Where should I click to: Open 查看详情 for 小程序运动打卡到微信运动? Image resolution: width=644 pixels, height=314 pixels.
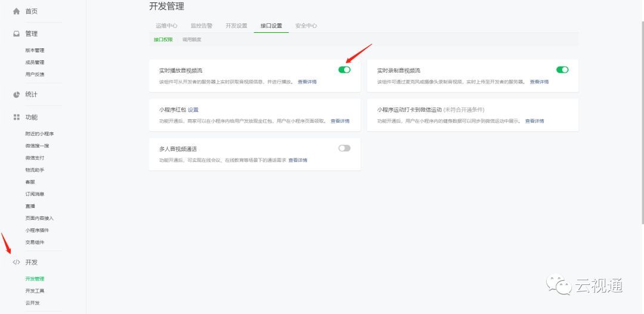(535, 121)
